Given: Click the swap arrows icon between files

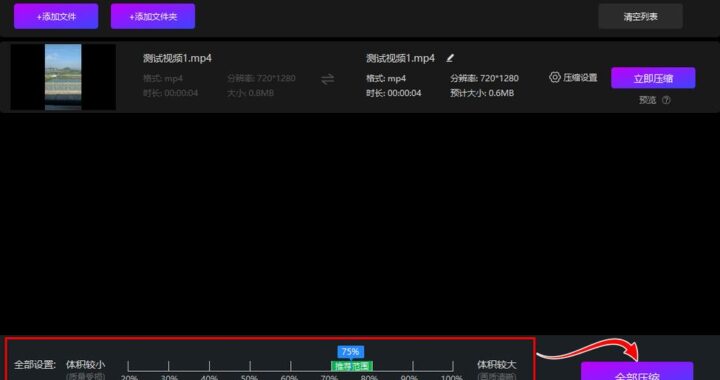Looking at the screenshot, I should 327,79.
